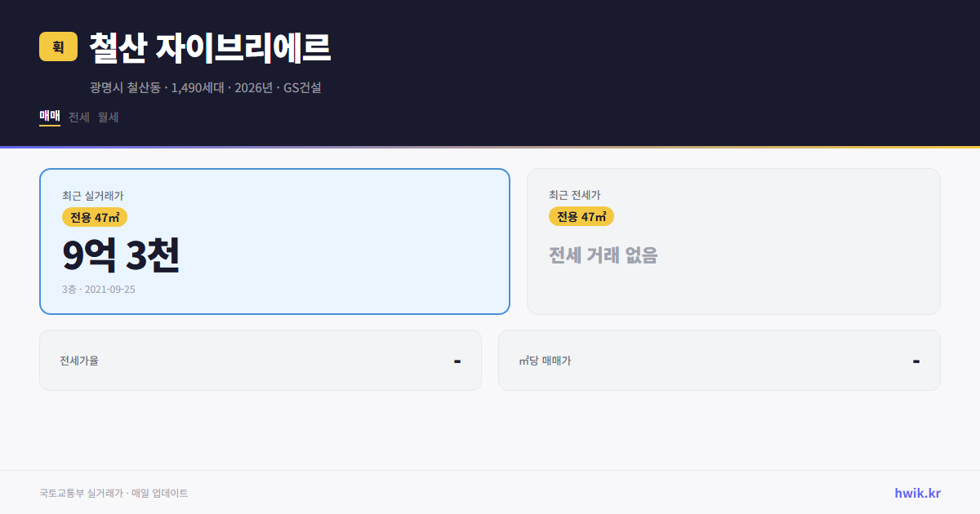Select the '최근 전세가' card

(733, 240)
